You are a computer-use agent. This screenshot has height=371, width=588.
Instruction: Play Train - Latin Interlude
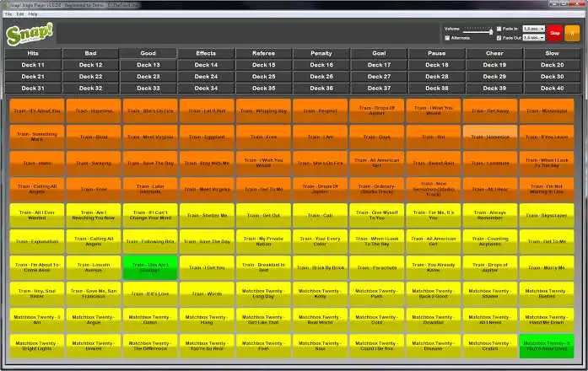(150, 189)
